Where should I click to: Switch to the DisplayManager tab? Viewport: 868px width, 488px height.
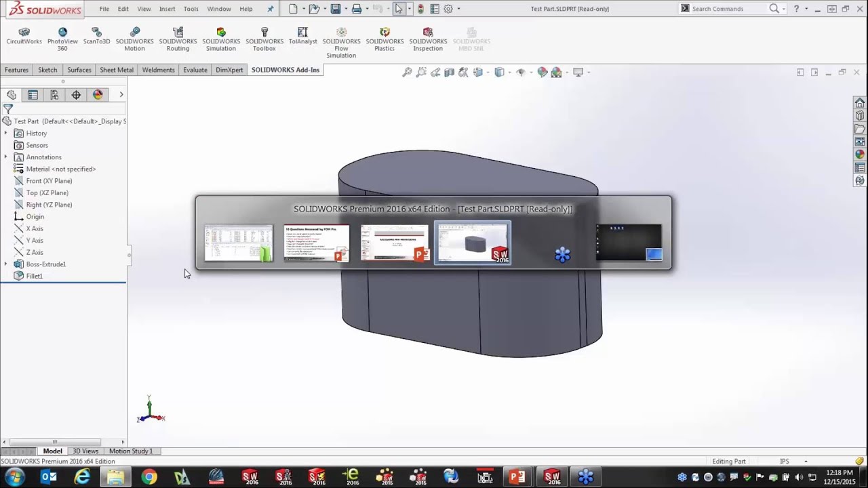(x=98, y=95)
